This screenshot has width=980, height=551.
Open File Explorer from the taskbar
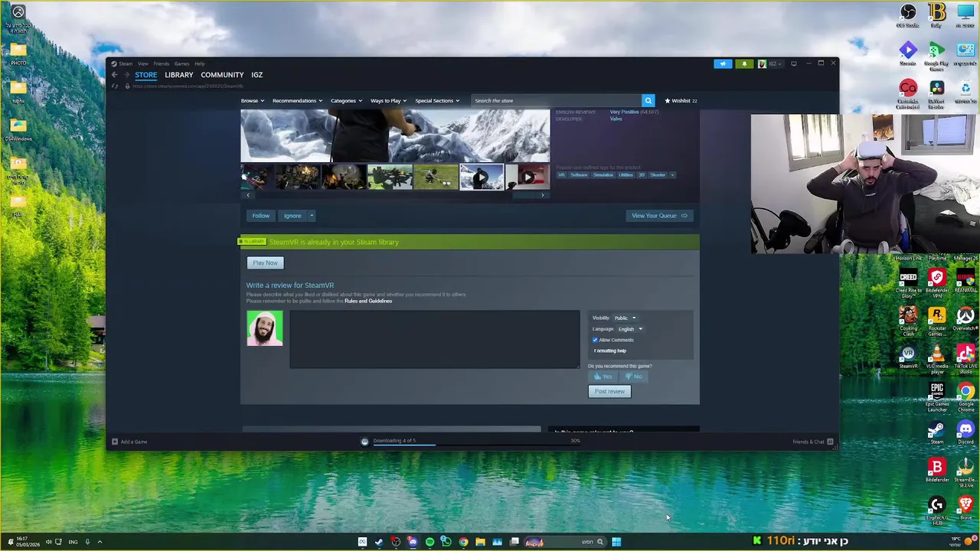pos(480,542)
